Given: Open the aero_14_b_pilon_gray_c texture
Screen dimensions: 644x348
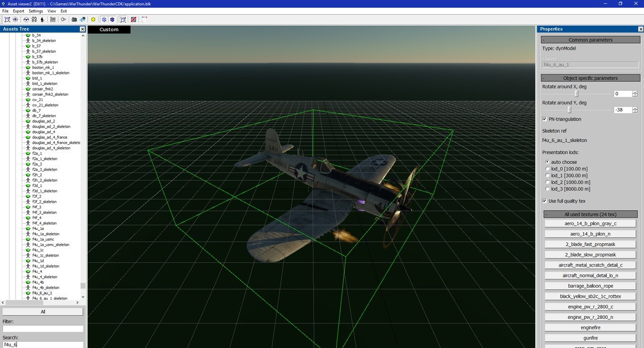Looking at the screenshot, I should [x=590, y=223].
